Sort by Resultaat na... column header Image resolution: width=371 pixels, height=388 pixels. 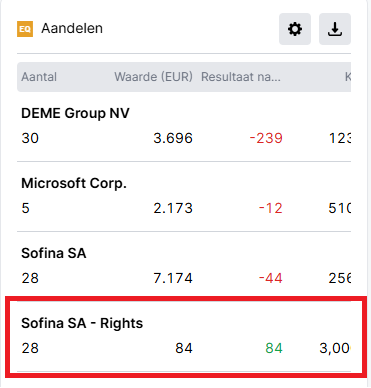pyautogui.click(x=241, y=77)
